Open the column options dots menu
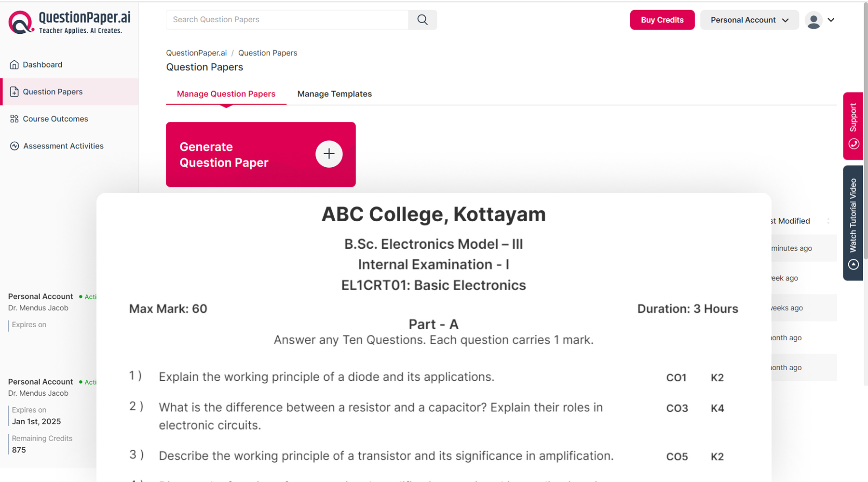Screen dimensions: 868x482 tap(828, 221)
